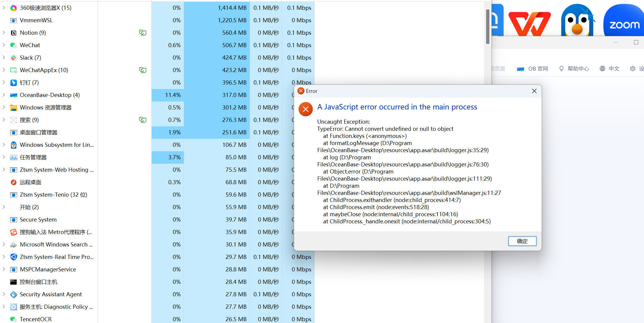Expand the 360极速浏览器X process group

point(4,8)
